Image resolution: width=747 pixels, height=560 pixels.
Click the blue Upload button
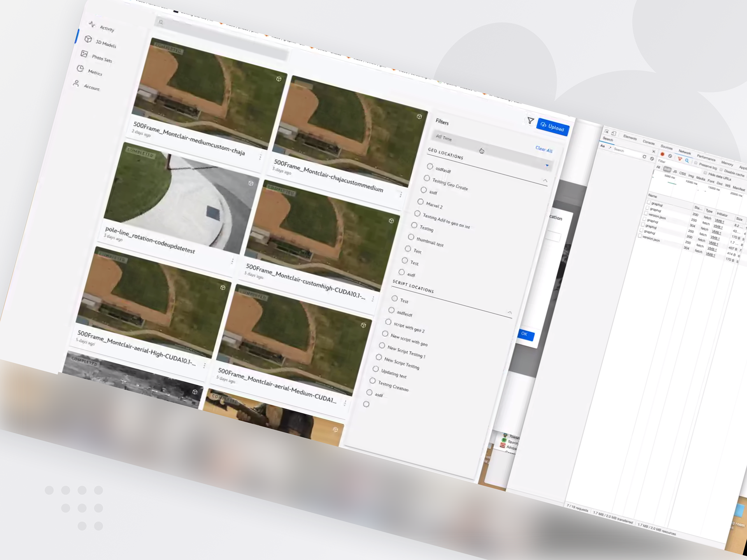[553, 127]
